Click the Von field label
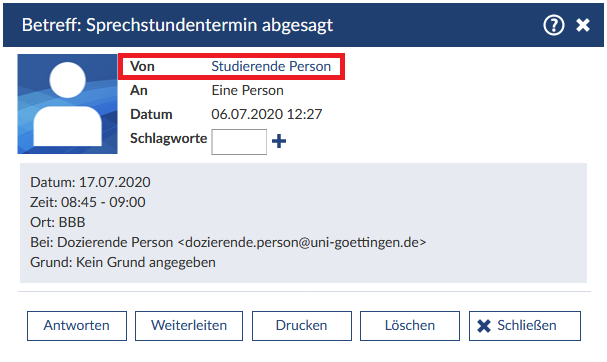 point(142,67)
